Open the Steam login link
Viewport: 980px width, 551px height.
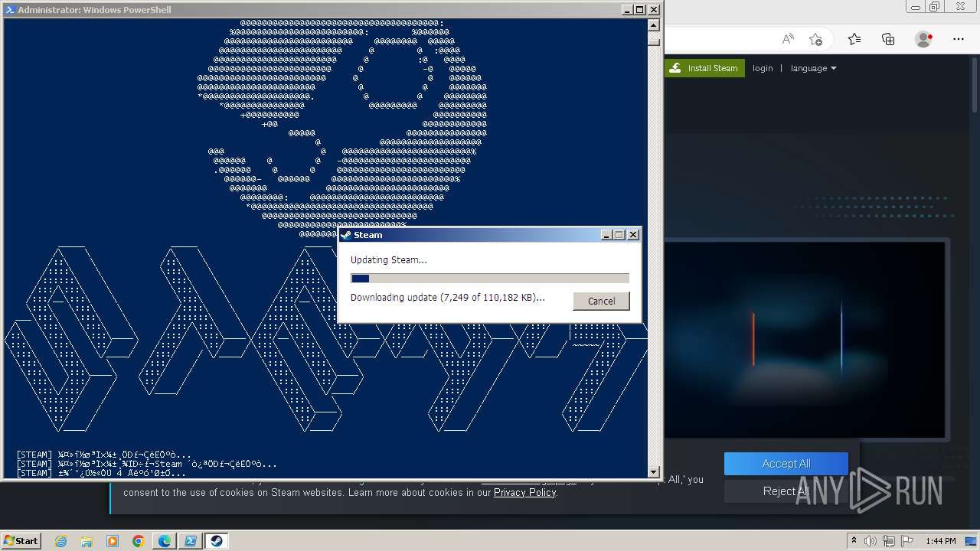pos(763,68)
